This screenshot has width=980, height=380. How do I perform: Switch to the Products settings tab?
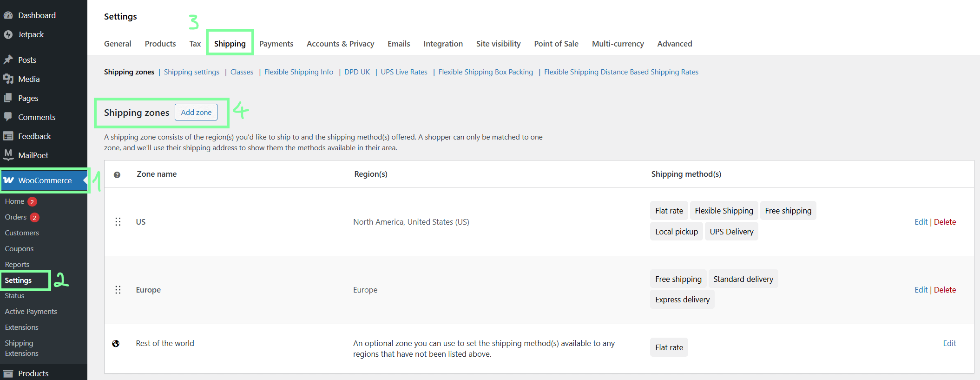160,44
